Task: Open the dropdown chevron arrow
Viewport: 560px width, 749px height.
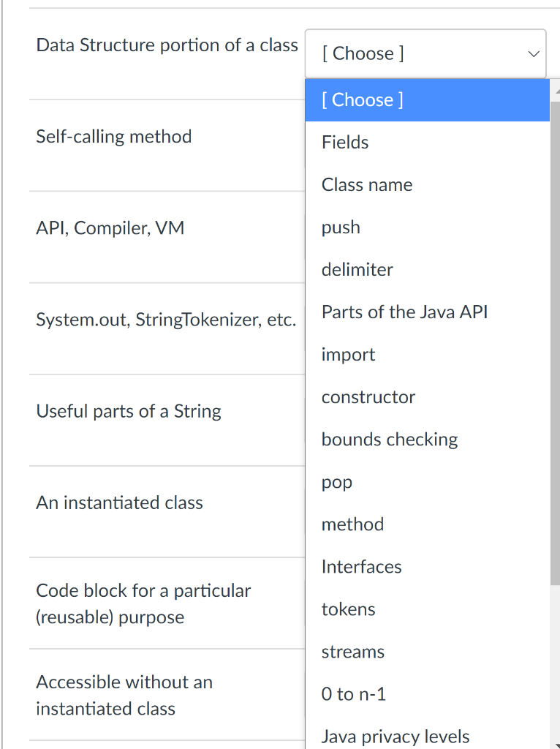Action: [x=533, y=53]
